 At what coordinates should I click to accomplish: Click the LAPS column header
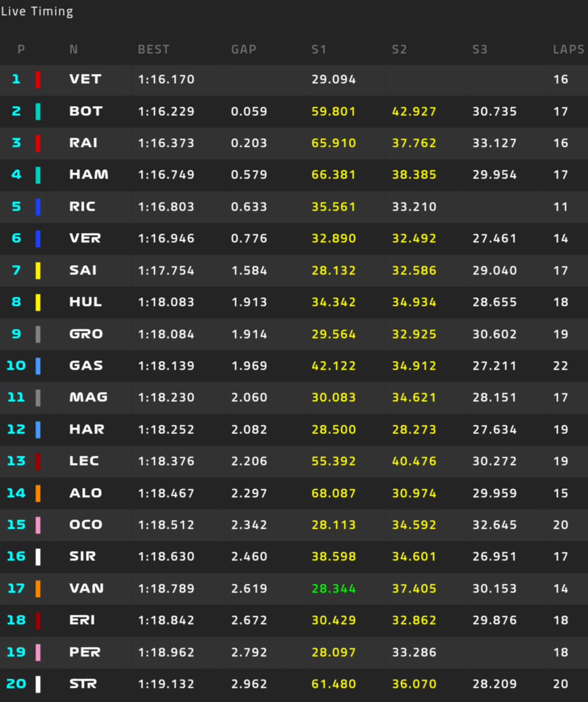click(x=569, y=49)
